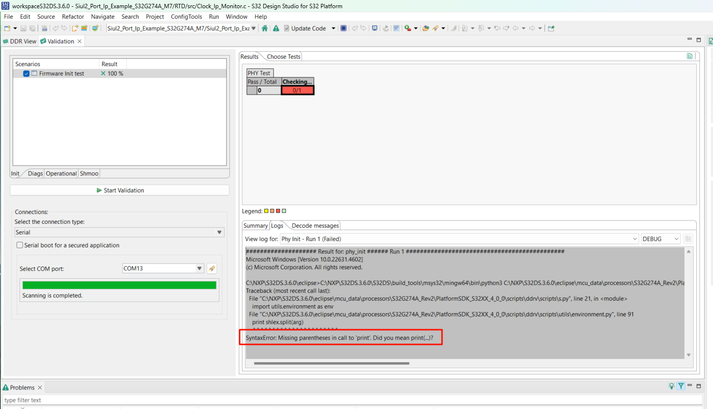Toggle the Firmware Init test checkbox
Viewport: 713px width, 409px height.
click(26, 73)
